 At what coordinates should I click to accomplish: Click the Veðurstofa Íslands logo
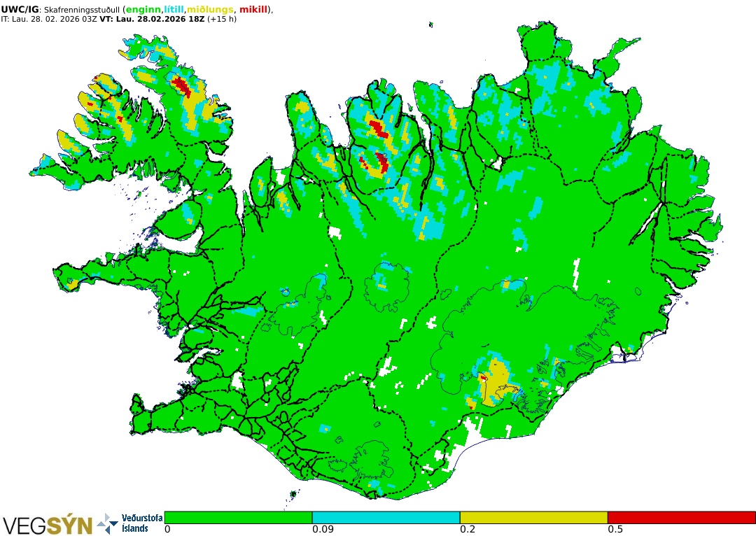point(130,523)
